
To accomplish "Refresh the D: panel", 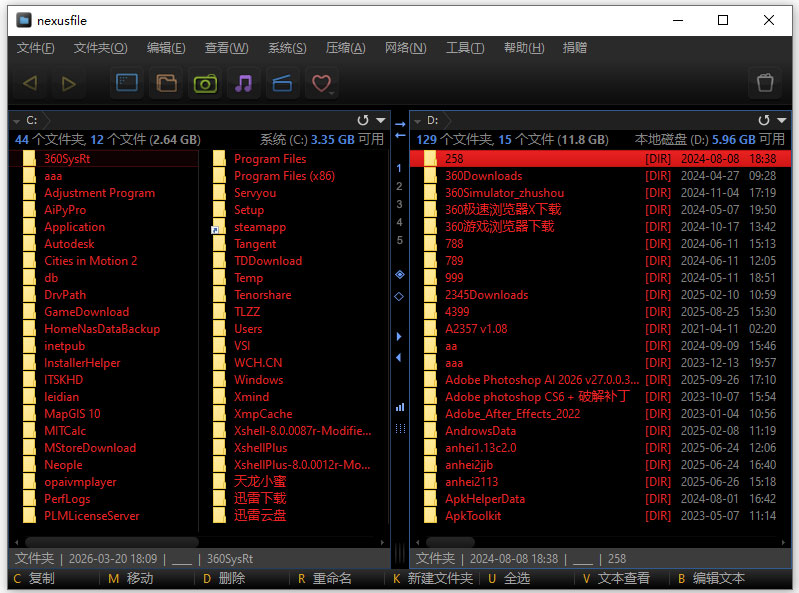I will click(764, 120).
